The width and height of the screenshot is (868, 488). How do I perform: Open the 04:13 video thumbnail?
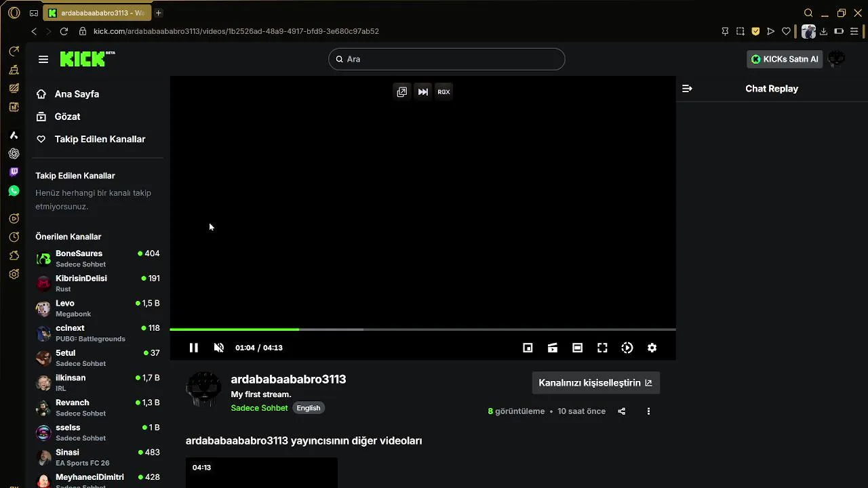(x=262, y=472)
